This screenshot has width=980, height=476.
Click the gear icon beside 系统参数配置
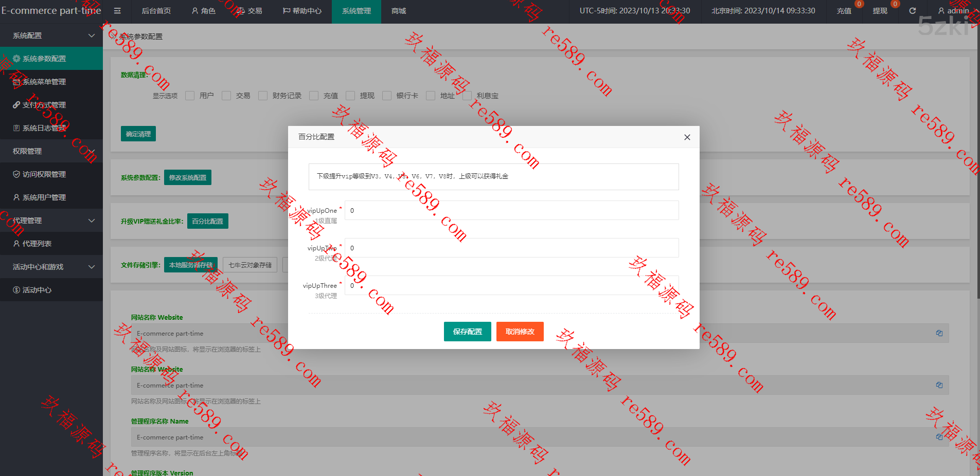point(16,59)
